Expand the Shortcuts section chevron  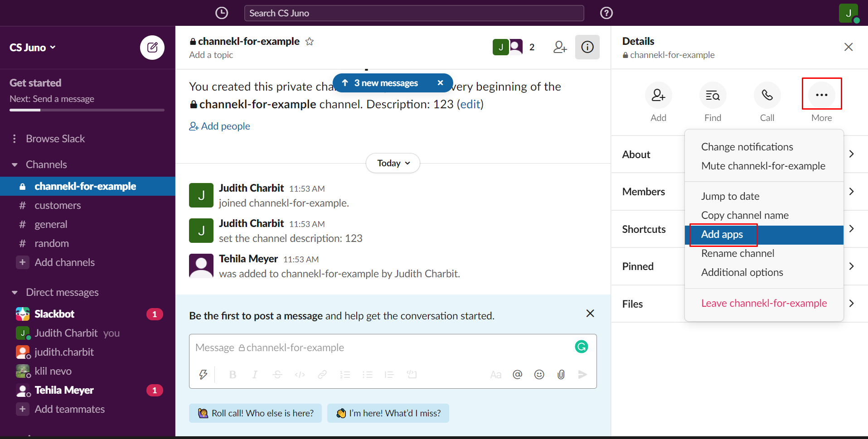pyautogui.click(x=851, y=229)
